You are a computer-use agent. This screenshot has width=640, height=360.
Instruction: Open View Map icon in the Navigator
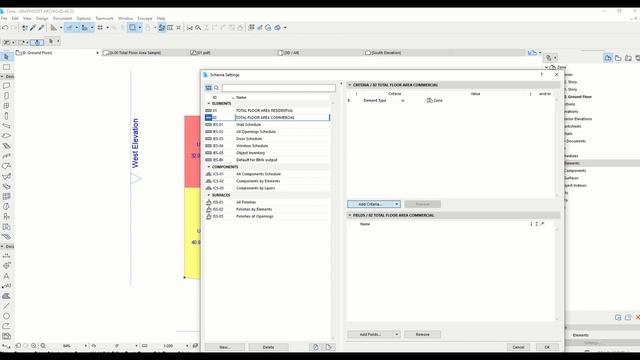tap(618, 58)
